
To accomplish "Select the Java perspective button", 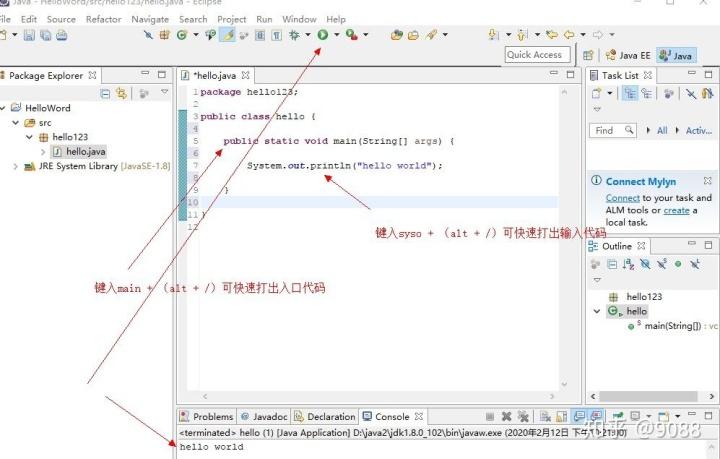I will point(676,56).
